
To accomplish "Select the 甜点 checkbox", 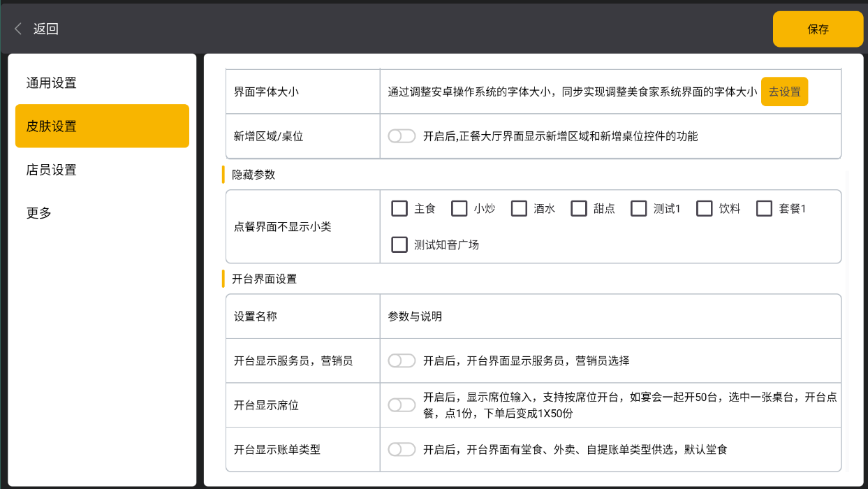I will 579,209.
